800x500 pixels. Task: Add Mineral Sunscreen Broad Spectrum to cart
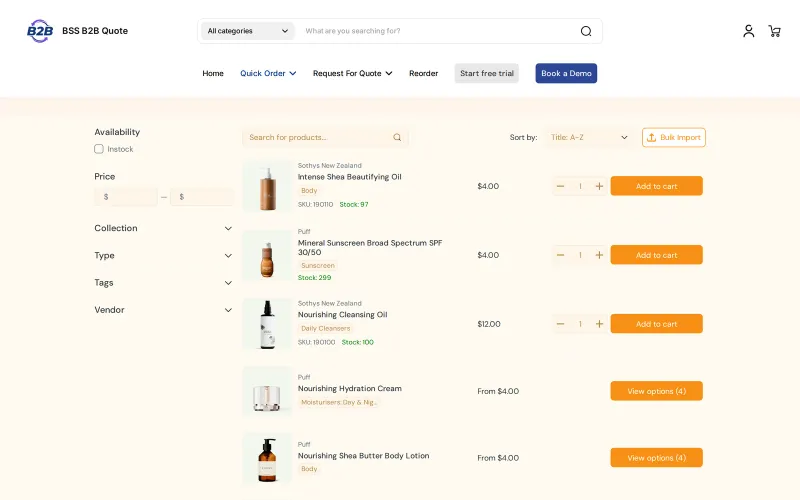click(x=657, y=255)
